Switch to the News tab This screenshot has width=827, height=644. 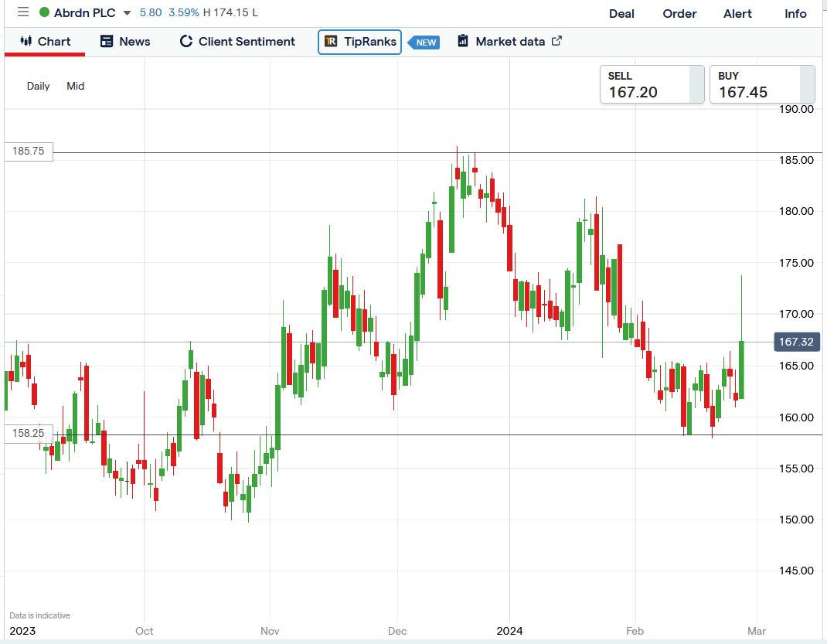[x=125, y=42]
